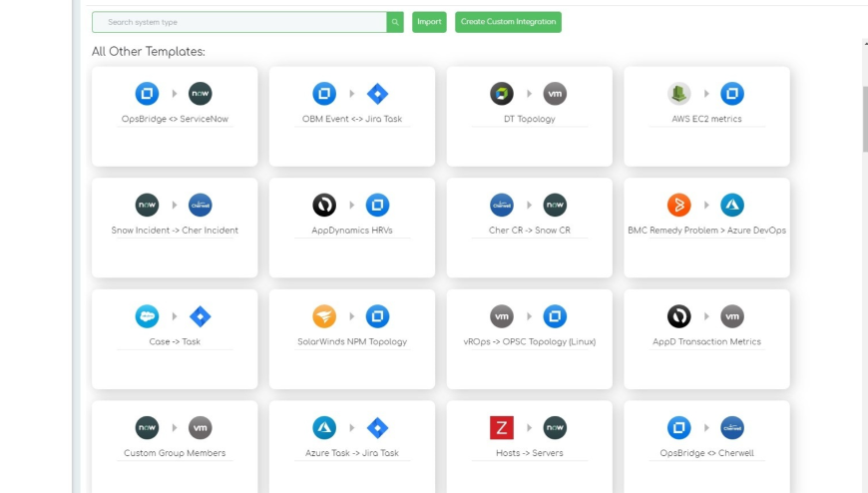Click Jira icon in Azure Task card
Image resolution: width=868 pixels, height=493 pixels.
377,428
